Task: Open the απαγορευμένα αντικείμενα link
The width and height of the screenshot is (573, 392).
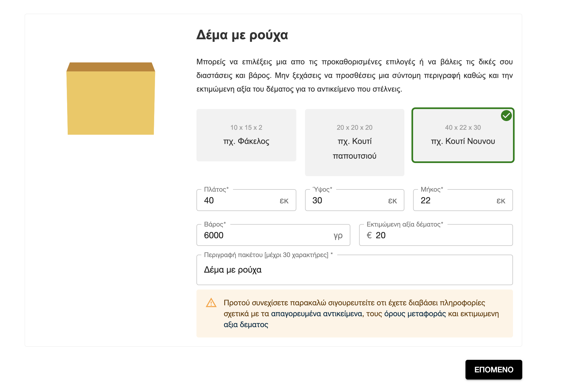Action: [x=317, y=314]
